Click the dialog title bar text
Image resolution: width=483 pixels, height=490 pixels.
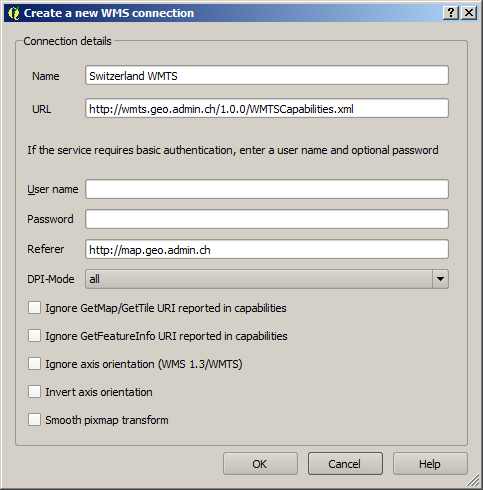pyautogui.click(x=109, y=13)
